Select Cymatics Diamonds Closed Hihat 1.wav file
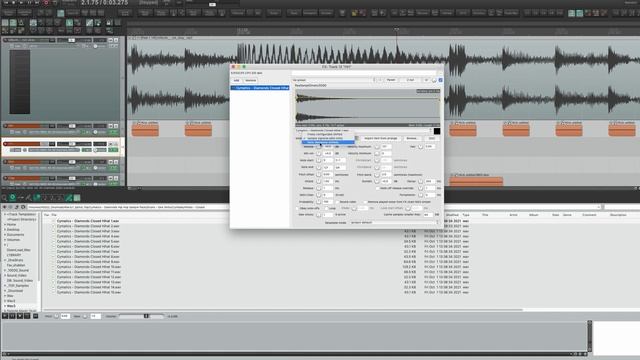The width and height of the screenshot is (640, 360). tap(88, 221)
